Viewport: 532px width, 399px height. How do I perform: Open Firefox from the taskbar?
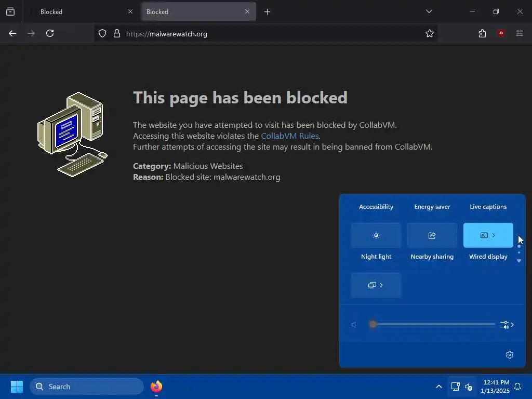point(156,387)
